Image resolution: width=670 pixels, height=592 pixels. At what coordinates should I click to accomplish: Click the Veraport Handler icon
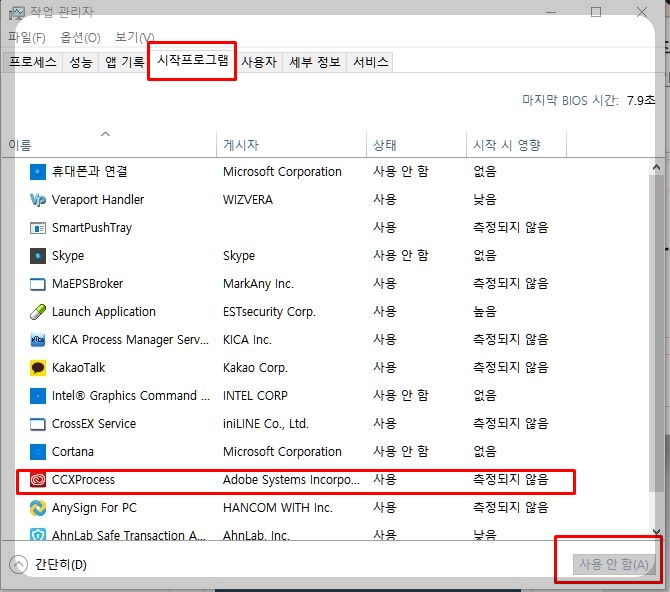[38, 200]
